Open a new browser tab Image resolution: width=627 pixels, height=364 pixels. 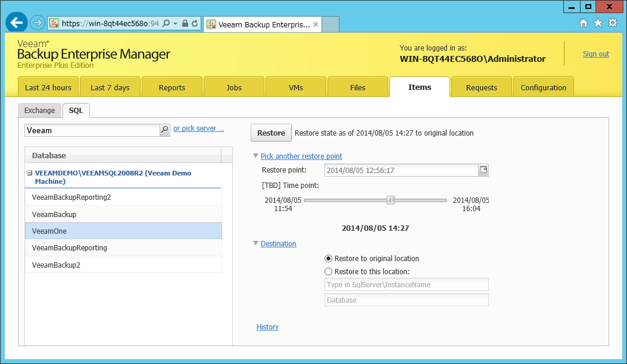[x=330, y=24]
